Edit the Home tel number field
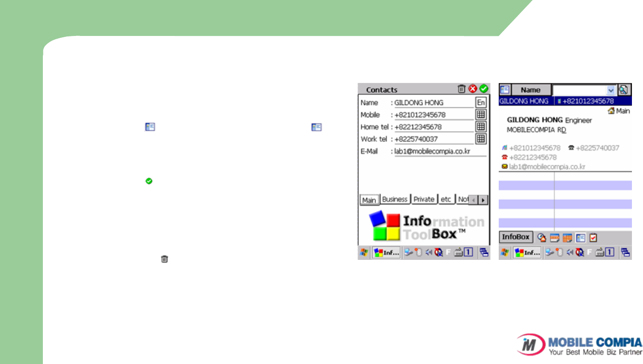The image size is (643, 364). click(434, 127)
